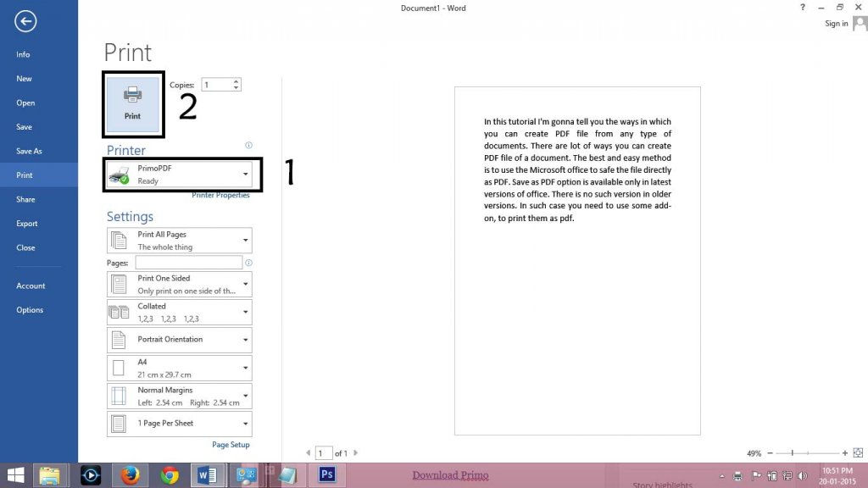
Task: Click the info icon beside Pages field
Action: tap(248, 263)
